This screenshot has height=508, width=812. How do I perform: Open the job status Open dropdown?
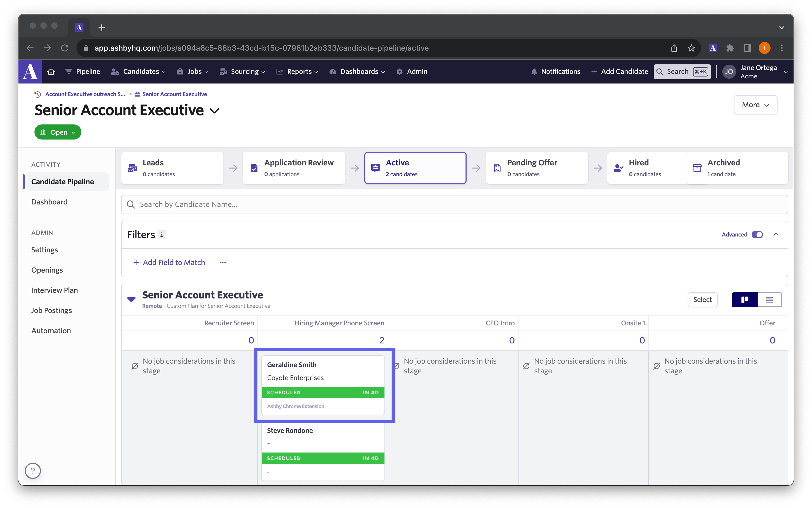pyautogui.click(x=58, y=132)
